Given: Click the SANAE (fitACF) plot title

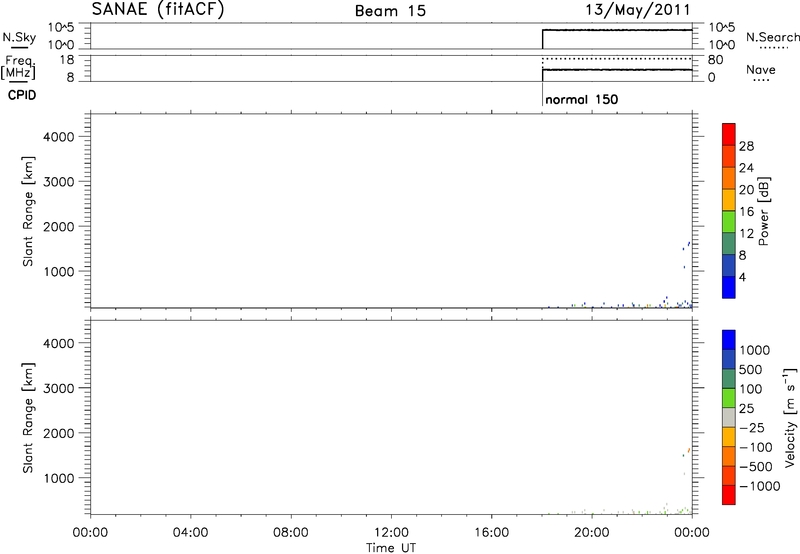Looking at the screenshot, I should pos(158,10).
